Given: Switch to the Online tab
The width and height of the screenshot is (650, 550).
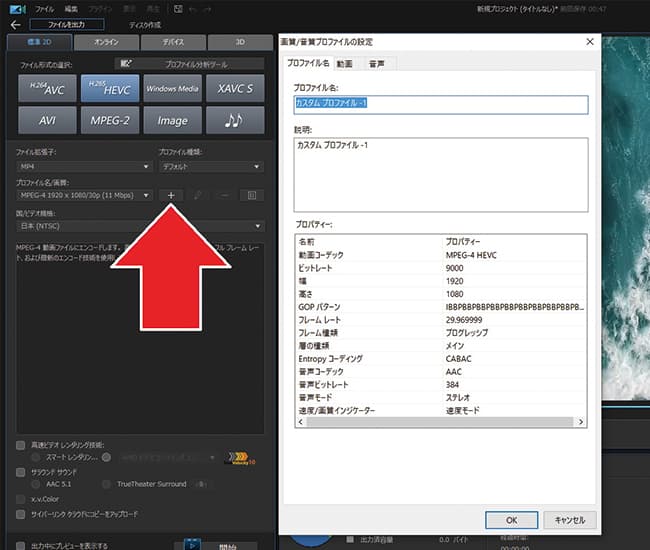Looking at the screenshot, I should (x=107, y=42).
